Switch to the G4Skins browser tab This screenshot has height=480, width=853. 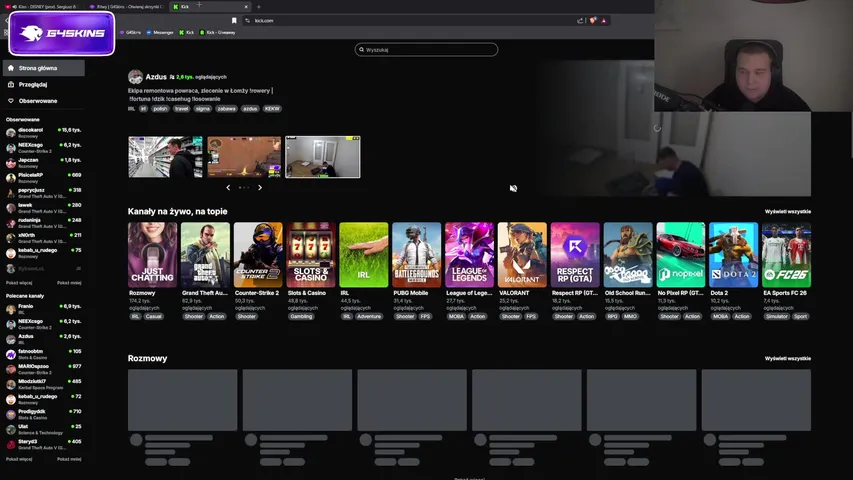(x=126, y=7)
